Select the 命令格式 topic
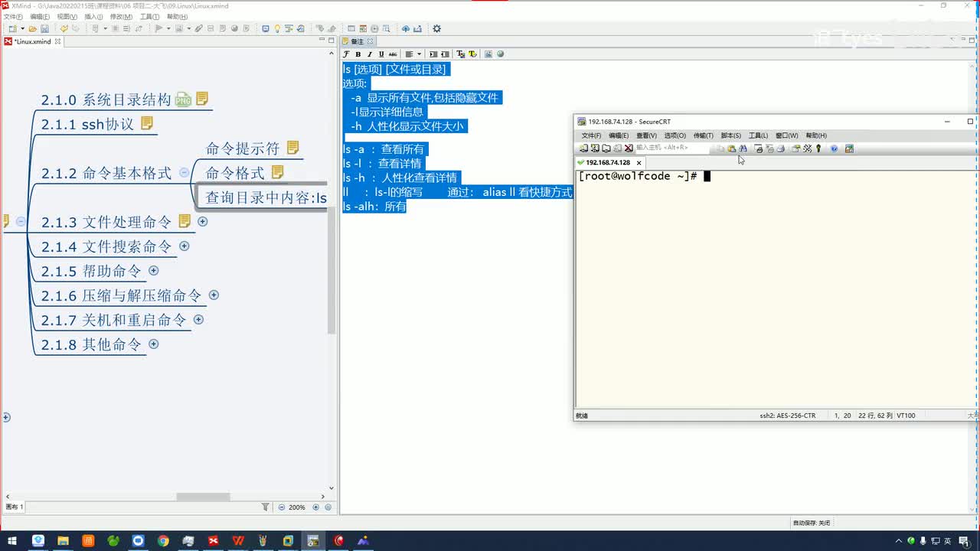The height and width of the screenshot is (551, 980). tap(235, 173)
